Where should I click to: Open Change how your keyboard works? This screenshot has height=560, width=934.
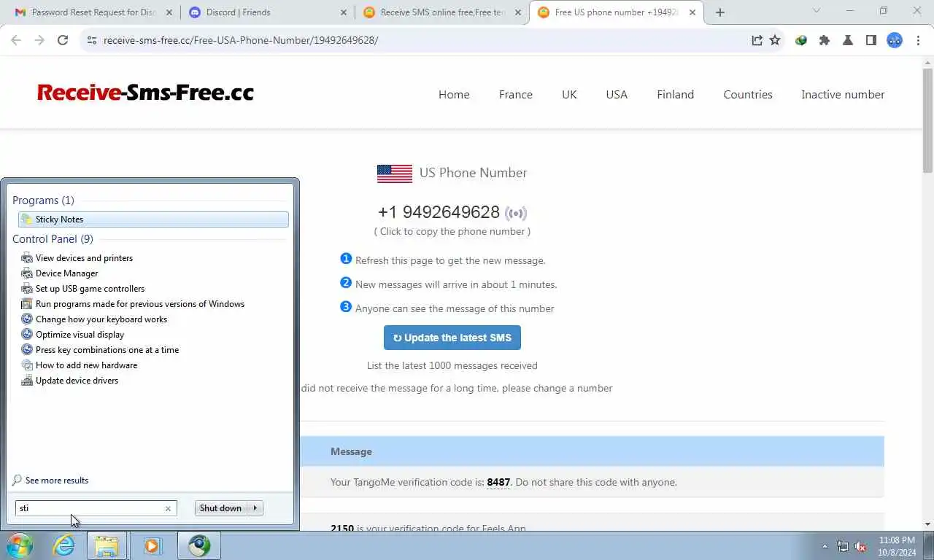(x=101, y=319)
